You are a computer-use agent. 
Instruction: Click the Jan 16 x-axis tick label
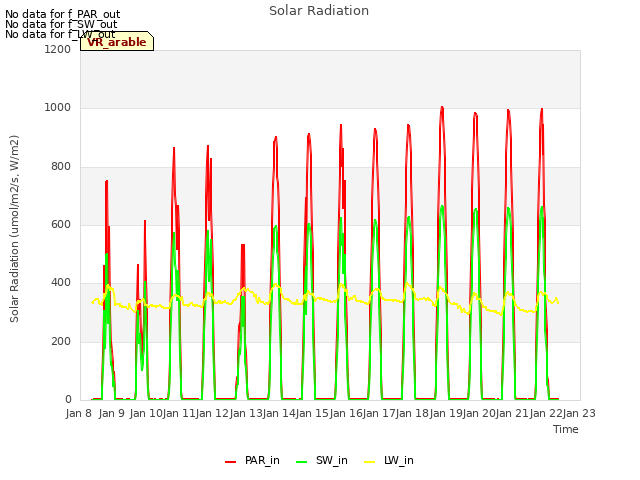(346, 413)
